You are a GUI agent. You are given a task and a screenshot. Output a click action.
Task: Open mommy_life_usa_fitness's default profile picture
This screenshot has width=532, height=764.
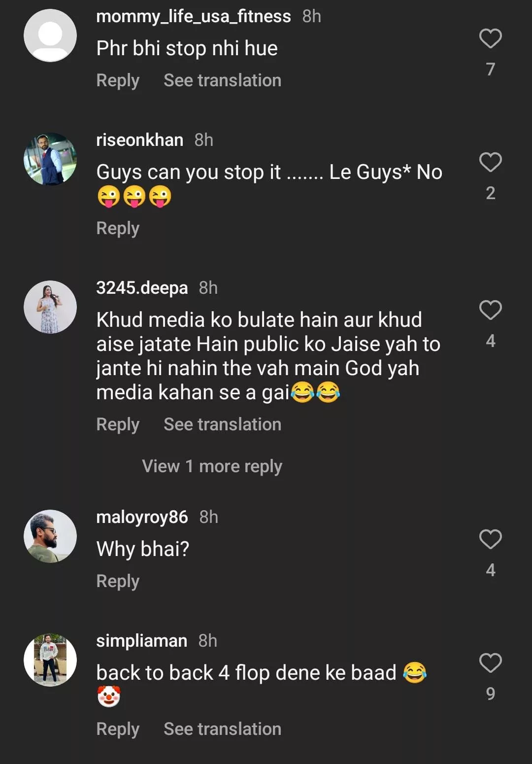(x=50, y=35)
